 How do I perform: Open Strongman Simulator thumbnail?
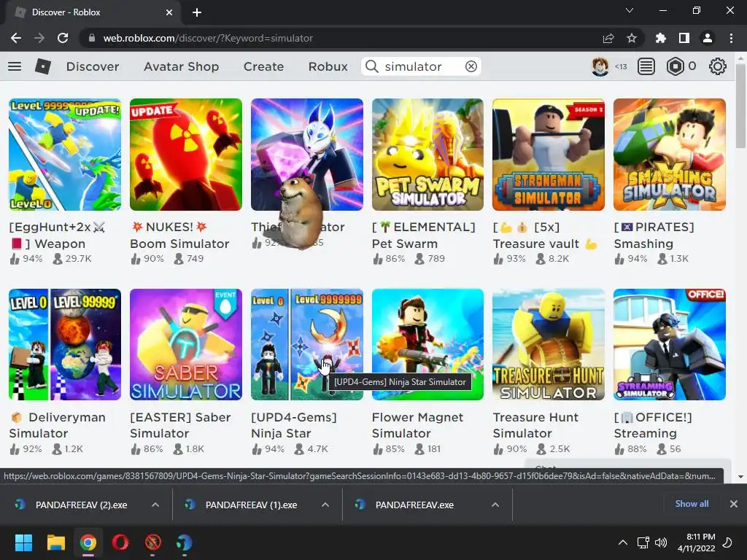click(x=549, y=155)
